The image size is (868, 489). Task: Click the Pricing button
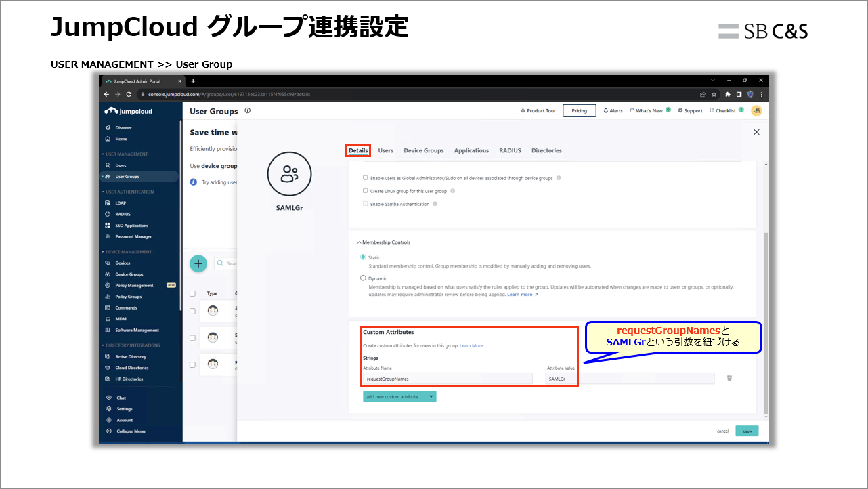(580, 111)
